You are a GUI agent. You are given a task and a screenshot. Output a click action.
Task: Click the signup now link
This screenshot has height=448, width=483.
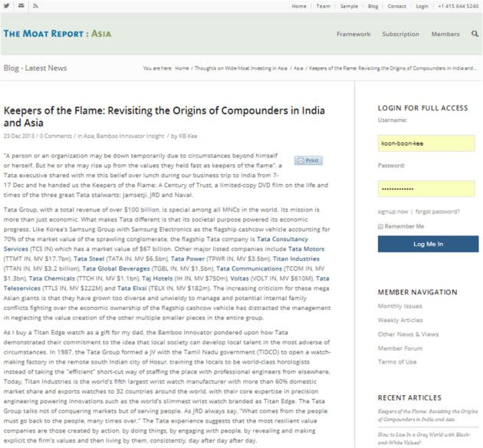393,211
